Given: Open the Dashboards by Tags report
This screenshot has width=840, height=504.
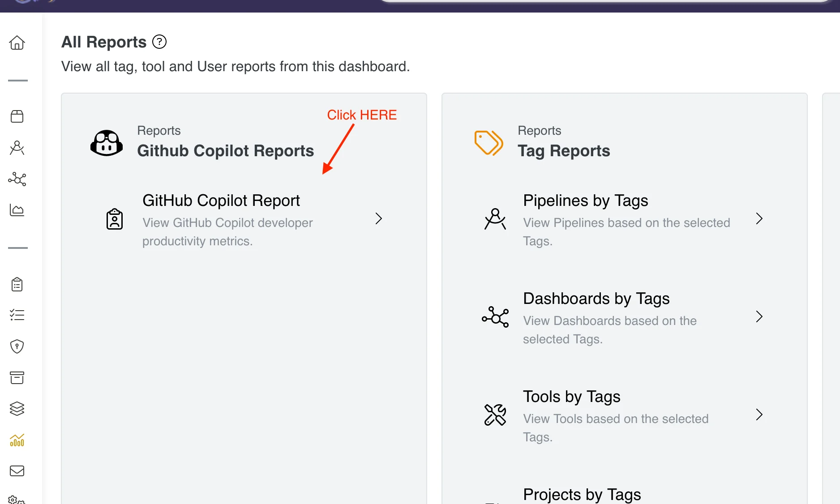Looking at the screenshot, I should click(x=596, y=299).
